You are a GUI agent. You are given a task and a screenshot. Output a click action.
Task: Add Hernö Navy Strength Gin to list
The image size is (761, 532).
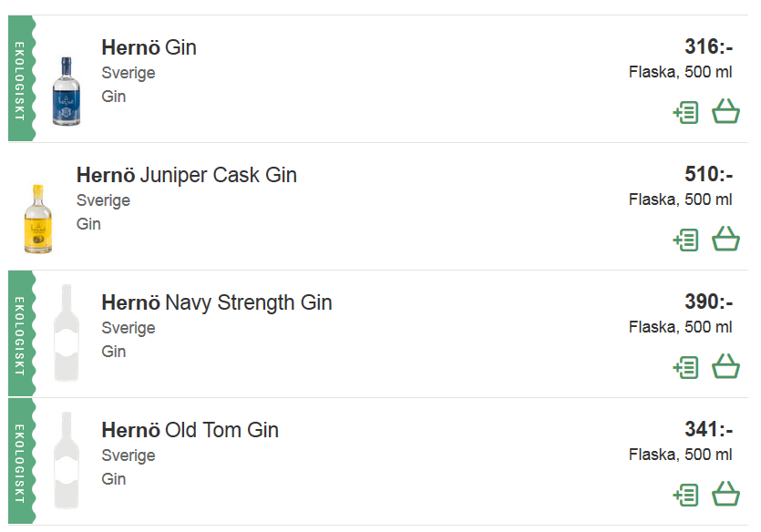[x=685, y=368]
